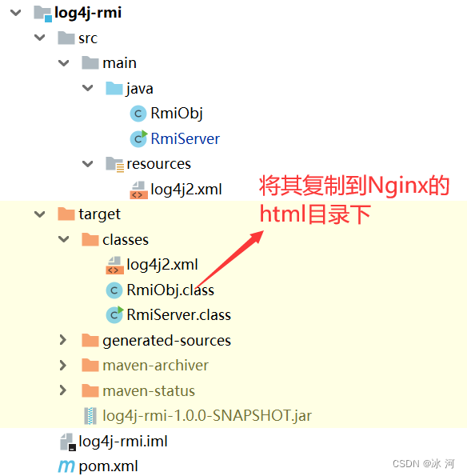Image resolution: width=467 pixels, height=476 pixels.
Task: Click the log4j-rmi-1.0.0-SNAPSHOT.jar archive icon
Action: coord(90,415)
